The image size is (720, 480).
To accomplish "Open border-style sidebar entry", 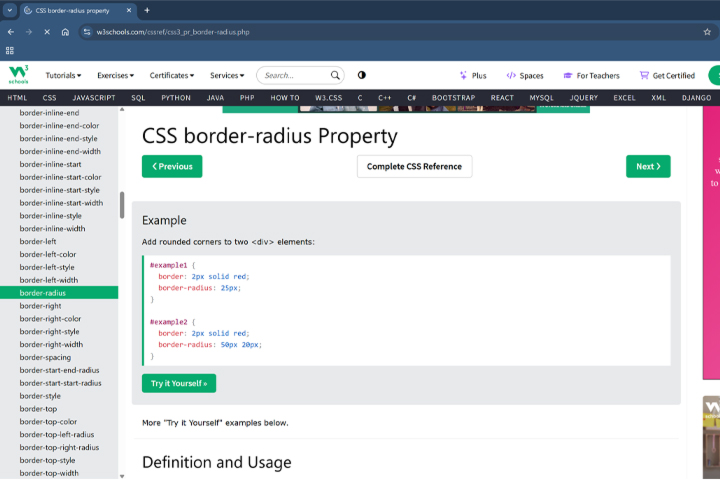I will [x=40, y=395].
